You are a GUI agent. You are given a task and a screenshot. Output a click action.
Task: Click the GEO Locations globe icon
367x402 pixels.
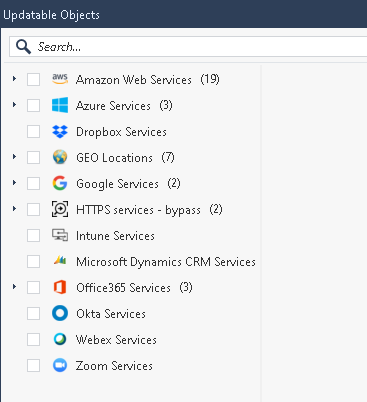(60, 157)
